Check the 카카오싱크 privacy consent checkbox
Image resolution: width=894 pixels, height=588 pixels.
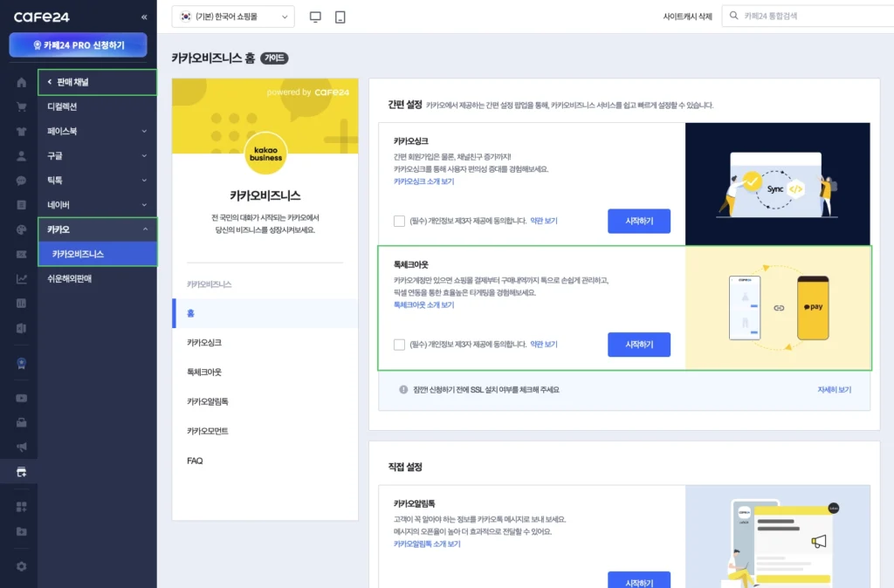coord(399,221)
